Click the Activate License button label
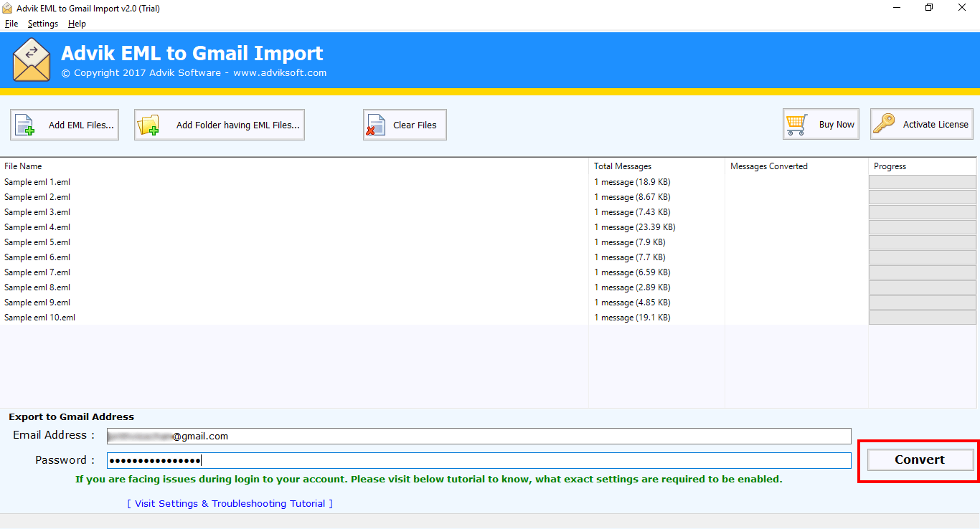 pos(936,124)
